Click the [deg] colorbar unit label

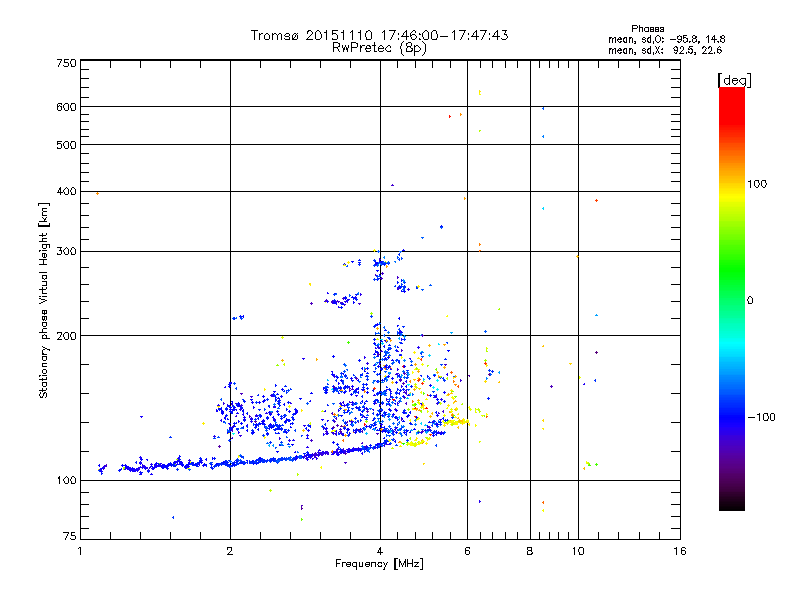[734, 80]
